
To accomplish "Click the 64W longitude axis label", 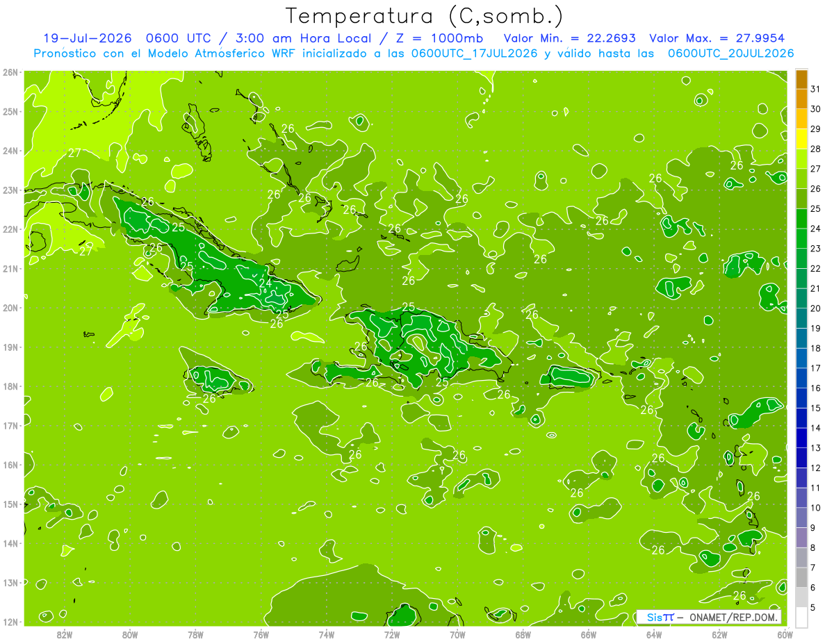I will tap(653, 634).
